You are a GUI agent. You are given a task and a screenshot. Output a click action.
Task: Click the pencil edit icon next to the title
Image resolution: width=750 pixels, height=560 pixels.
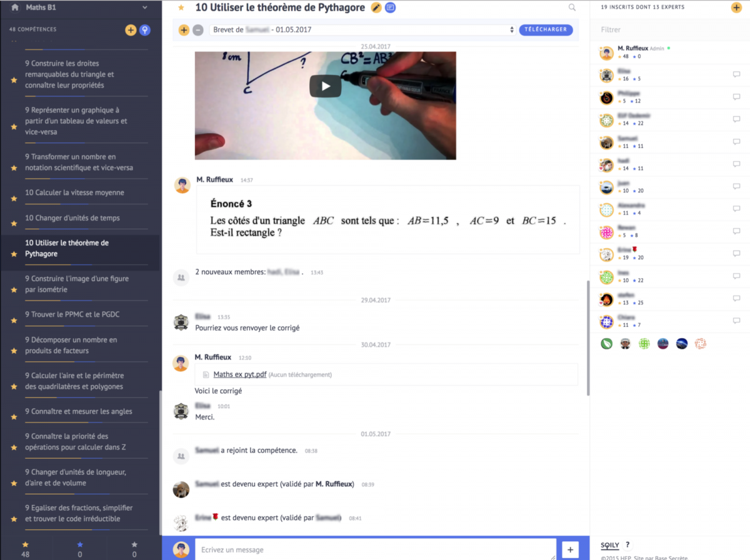click(x=376, y=7)
